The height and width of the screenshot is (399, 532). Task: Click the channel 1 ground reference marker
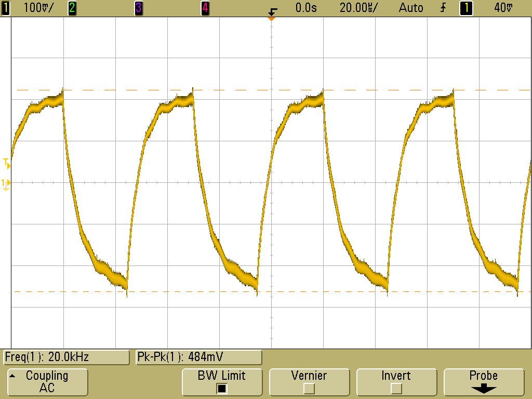pyautogui.click(x=6, y=183)
